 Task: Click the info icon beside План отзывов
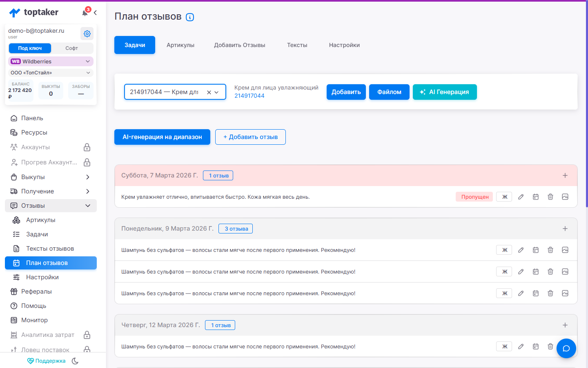[190, 17]
